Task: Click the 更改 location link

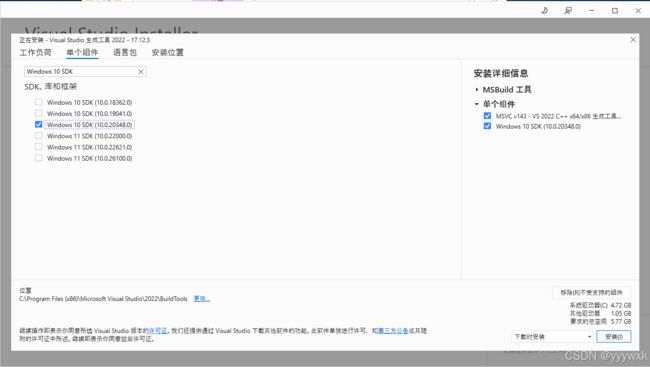Action: pos(202,299)
